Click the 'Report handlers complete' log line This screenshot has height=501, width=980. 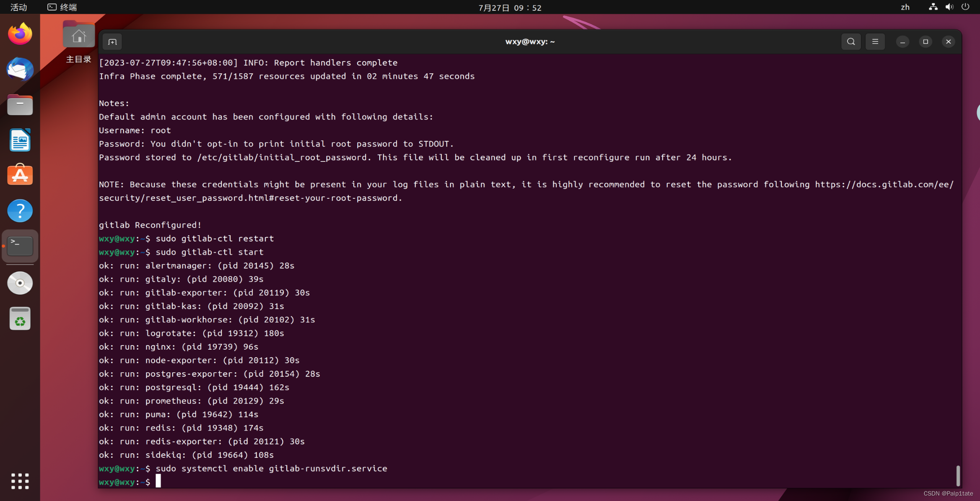248,63
